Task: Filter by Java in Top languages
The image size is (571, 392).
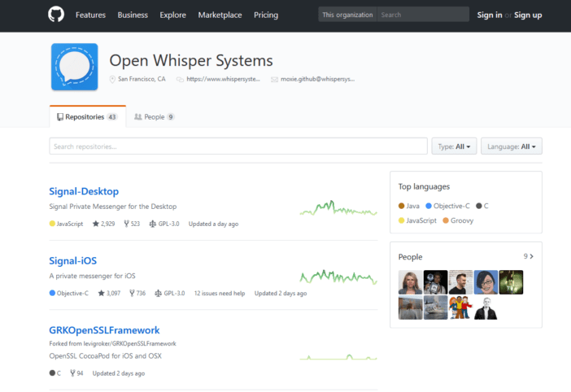Action: pos(409,206)
